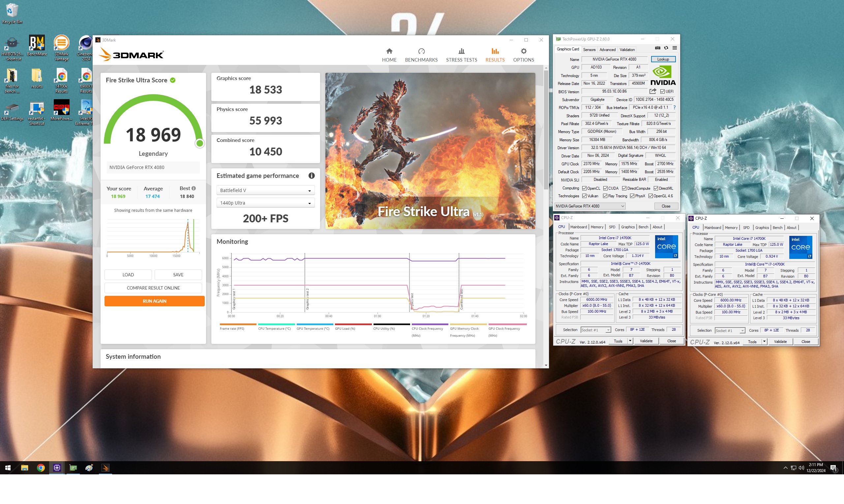The width and height of the screenshot is (844, 504).
Task: Open File Explorer from taskbar
Action: 24,468
